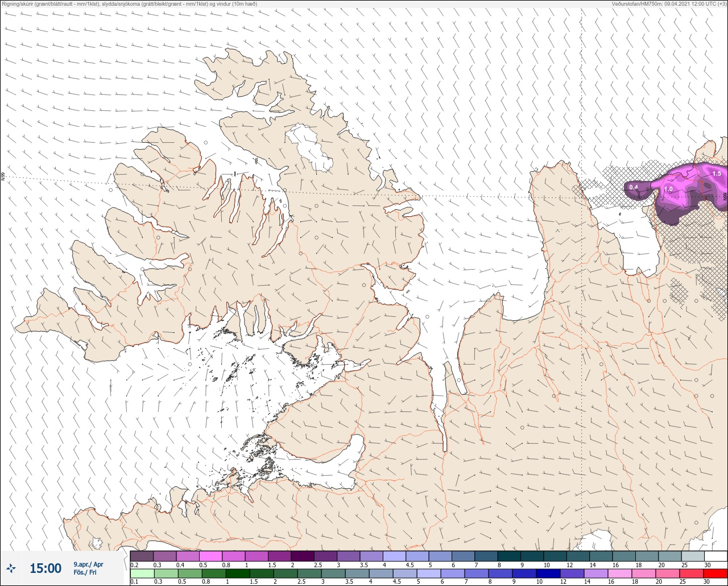This screenshot has height=586, width=728.
Task: Click the Veðurstofan logo icon beside 15:00
Action: click(11, 568)
